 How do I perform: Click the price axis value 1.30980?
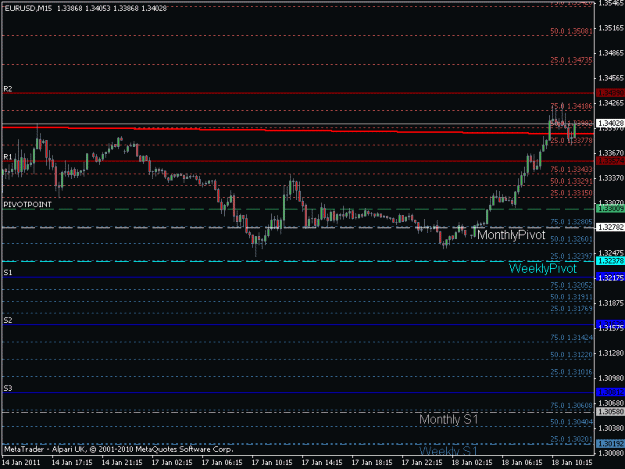(x=611, y=378)
